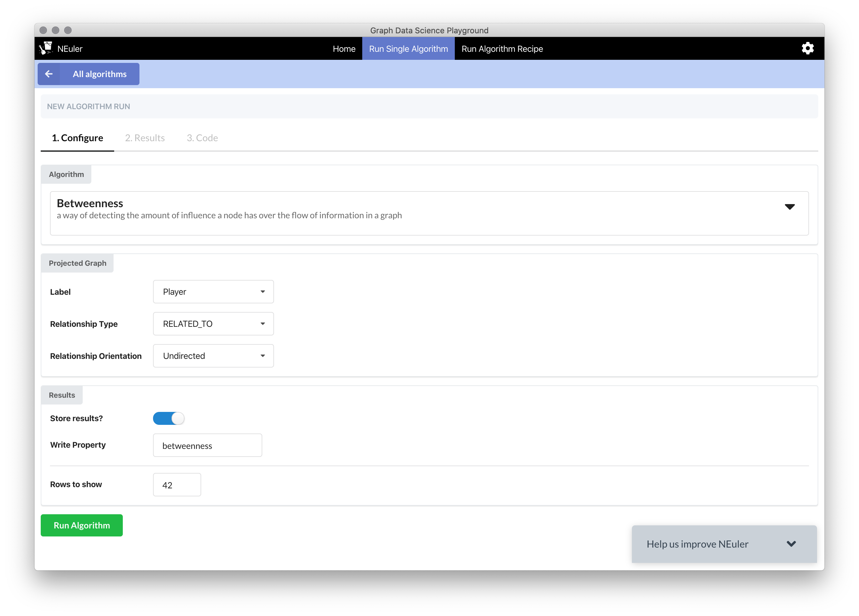Open settings via the gear icon

[807, 48]
